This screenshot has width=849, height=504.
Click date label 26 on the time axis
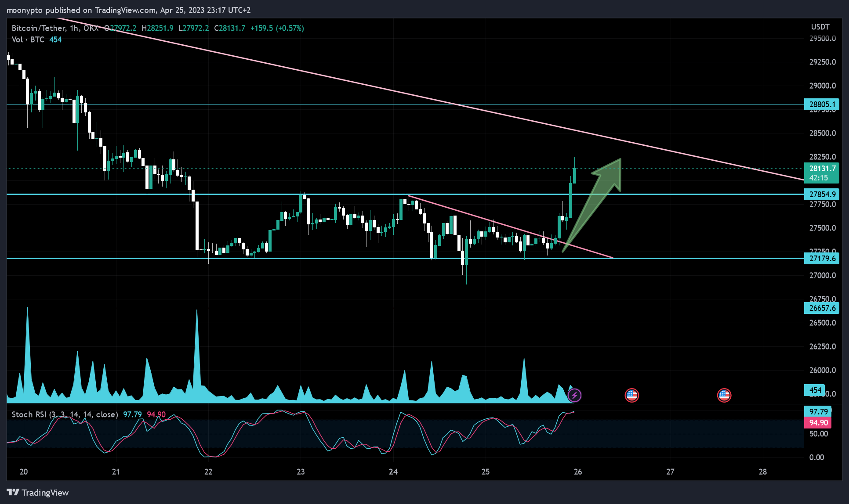pyautogui.click(x=578, y=472)
